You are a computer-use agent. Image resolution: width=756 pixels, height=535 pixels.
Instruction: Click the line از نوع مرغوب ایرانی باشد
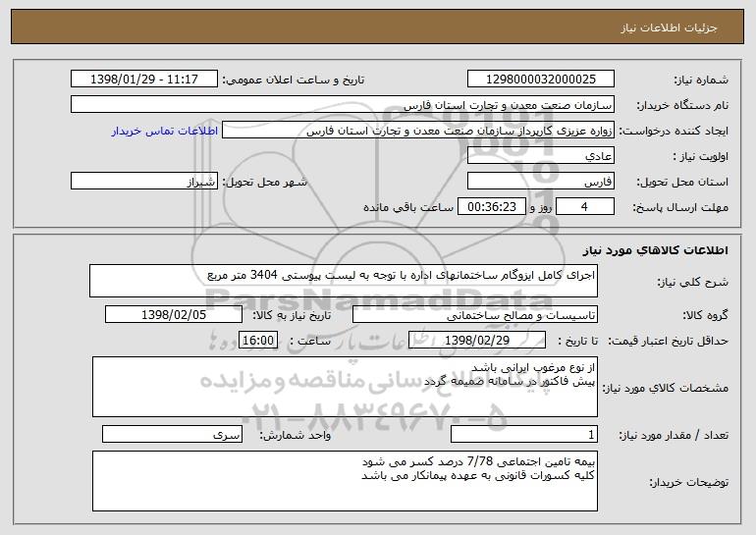click(x=533, y=368)
